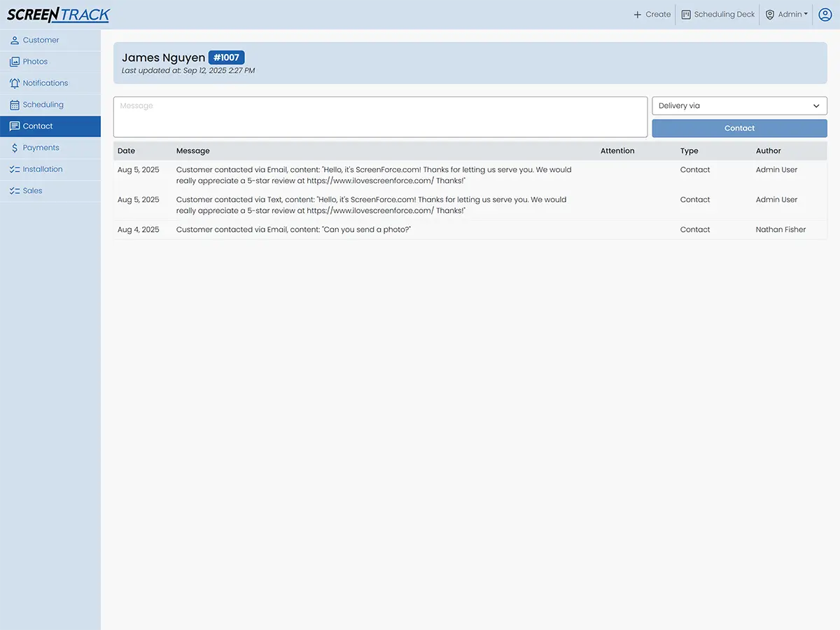This screenshot has width=840, height=630.
Task: Click the Customer person icon in sidebar
Action: [x=15, y=41]
